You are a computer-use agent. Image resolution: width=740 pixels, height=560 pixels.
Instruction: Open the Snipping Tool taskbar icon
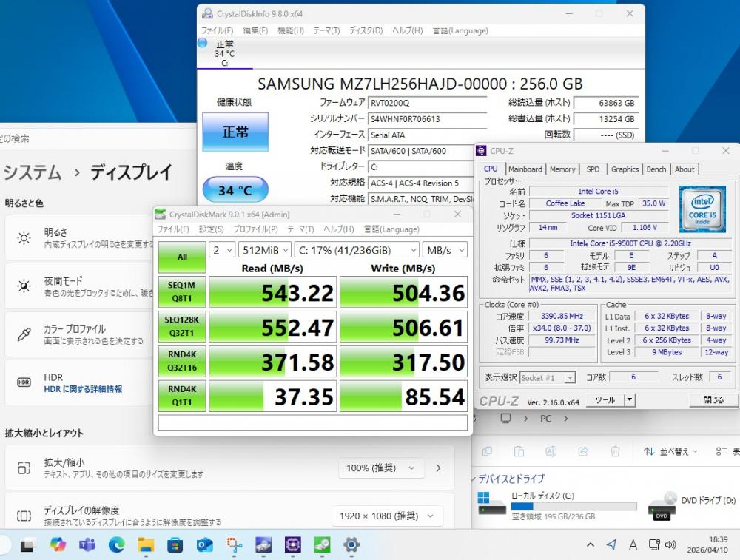click(235, 545)
